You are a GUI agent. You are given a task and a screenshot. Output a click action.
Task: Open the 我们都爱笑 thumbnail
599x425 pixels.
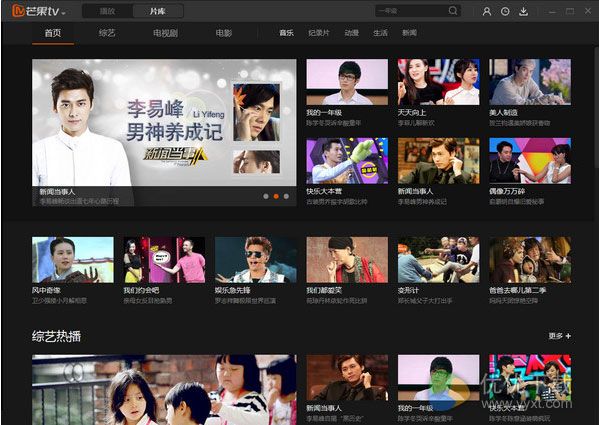coord(347,260)
